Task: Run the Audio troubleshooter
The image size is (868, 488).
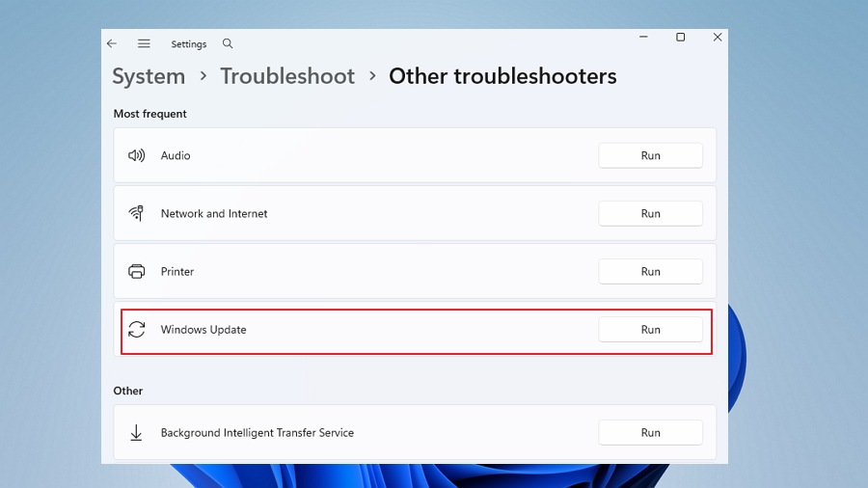Action: [x=650, y=155]
